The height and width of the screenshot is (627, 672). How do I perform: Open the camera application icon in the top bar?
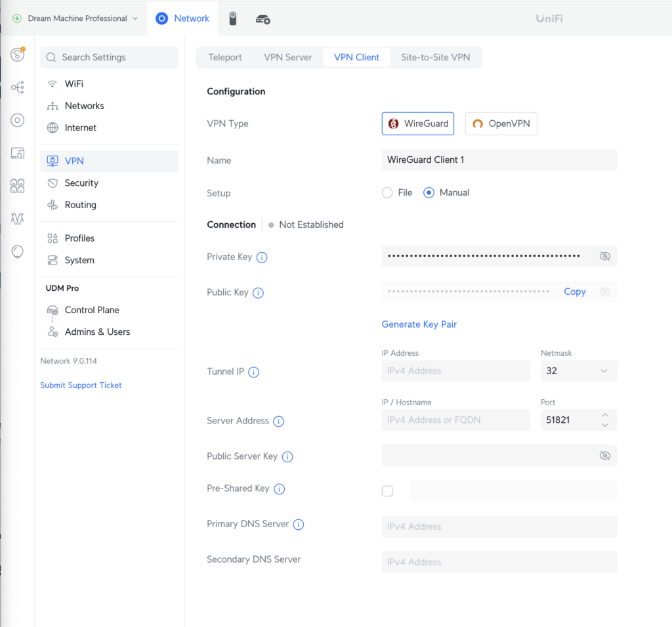click(x=232, y=18)
